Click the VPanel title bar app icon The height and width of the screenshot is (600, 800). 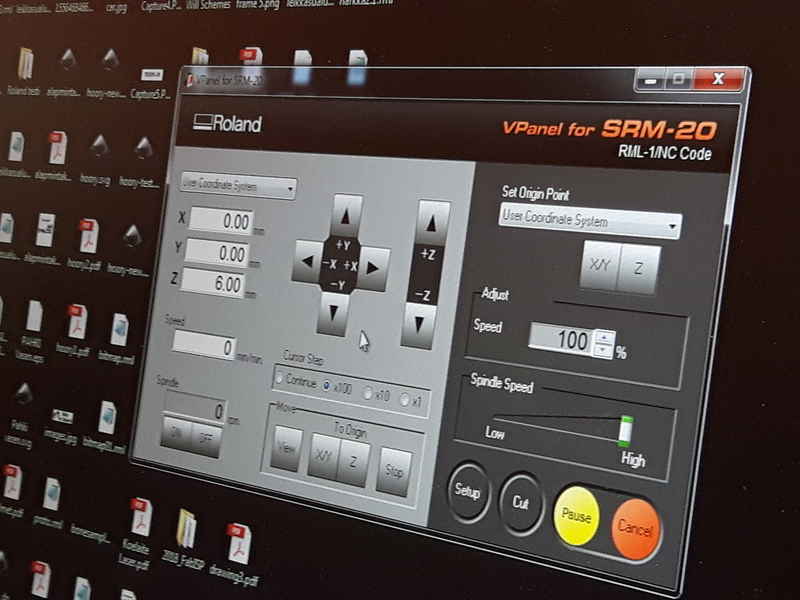point(190,79)
